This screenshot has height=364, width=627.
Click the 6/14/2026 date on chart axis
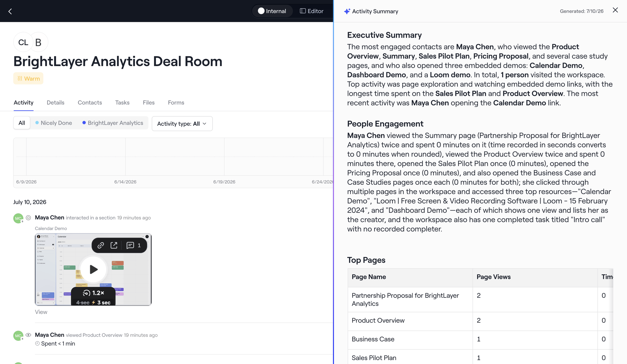coord(125,182)
